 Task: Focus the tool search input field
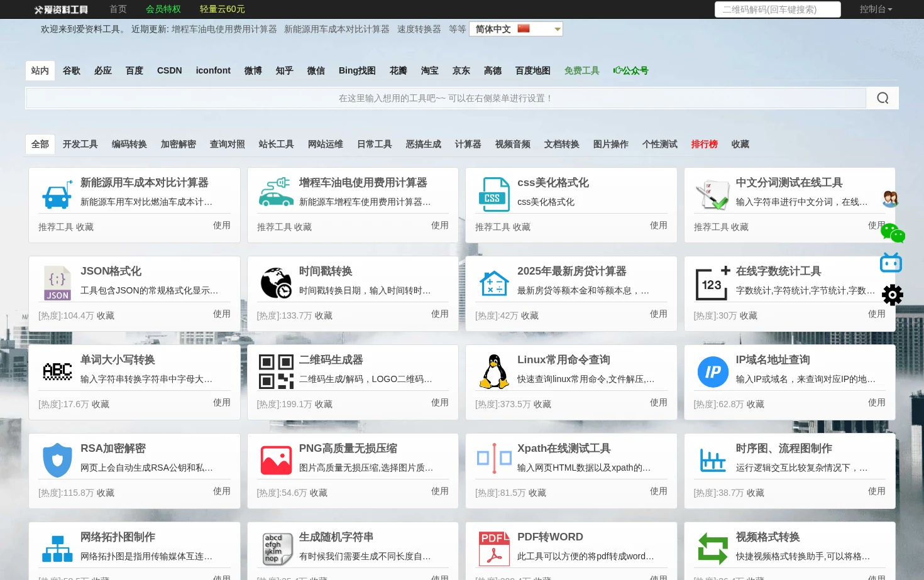click(446, 98)
